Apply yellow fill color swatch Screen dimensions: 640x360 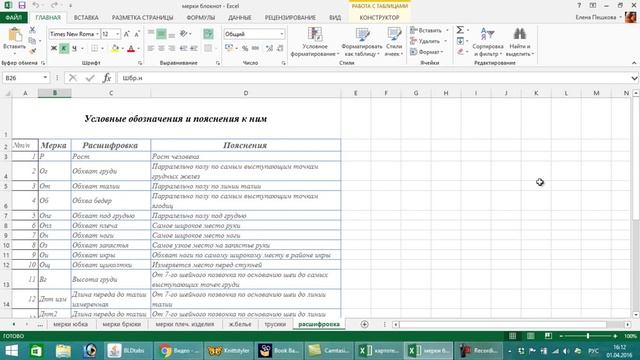[x=115, y=48]
